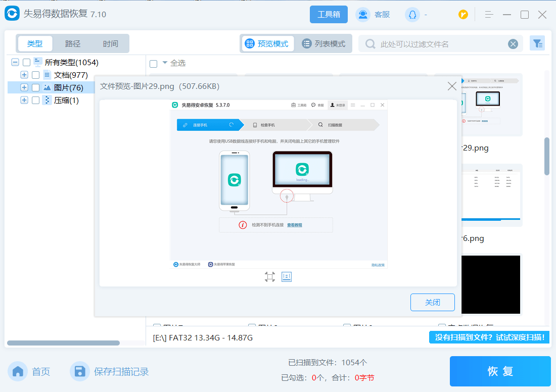This screenshot has height=392, width=556.
Task: Click the computer icon beside 所有类型(1054)
Action: (x=37, y=62)
